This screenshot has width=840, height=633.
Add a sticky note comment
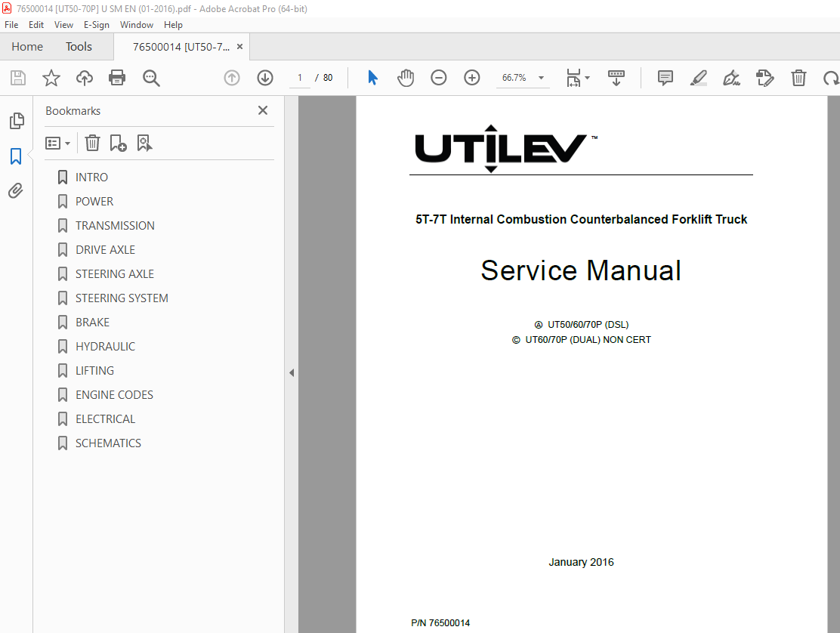(x=665, y=79)
